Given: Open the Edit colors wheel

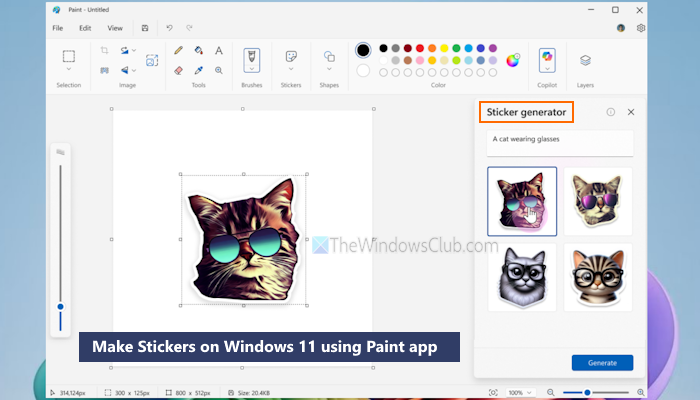Looking at the screenshot, I should tap(513, 60).
